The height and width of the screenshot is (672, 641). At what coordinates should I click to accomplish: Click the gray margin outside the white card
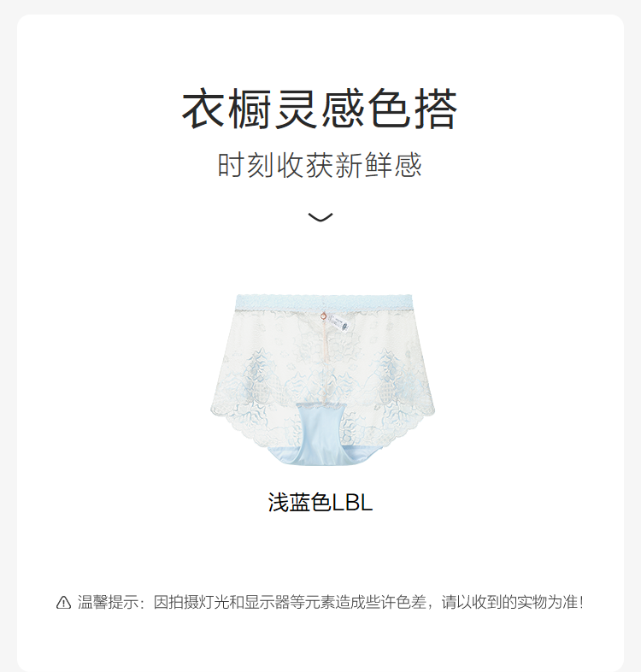pos(8,336)
